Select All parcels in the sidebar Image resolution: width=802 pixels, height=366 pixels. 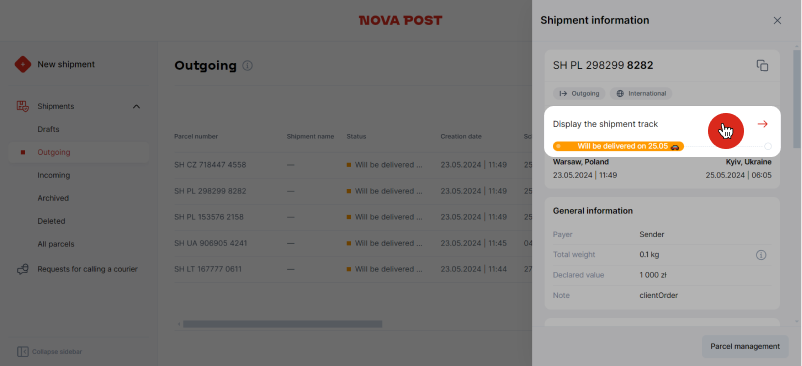click(x=55, y=244)
